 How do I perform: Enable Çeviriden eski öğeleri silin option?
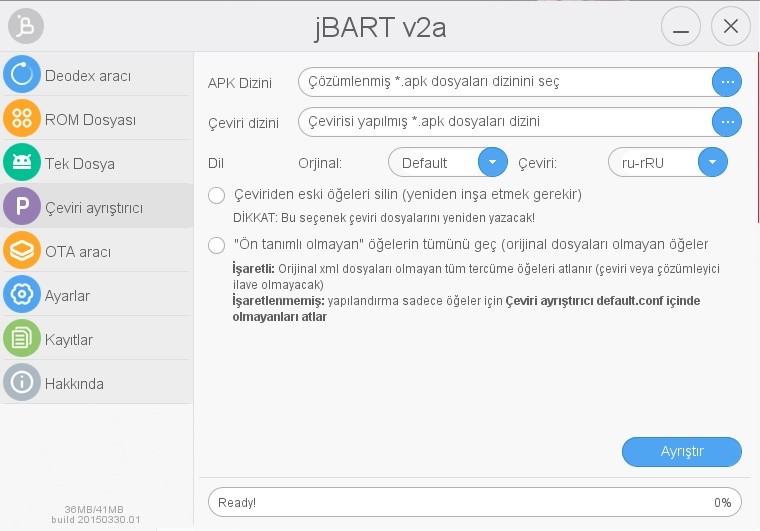(216, 196)
